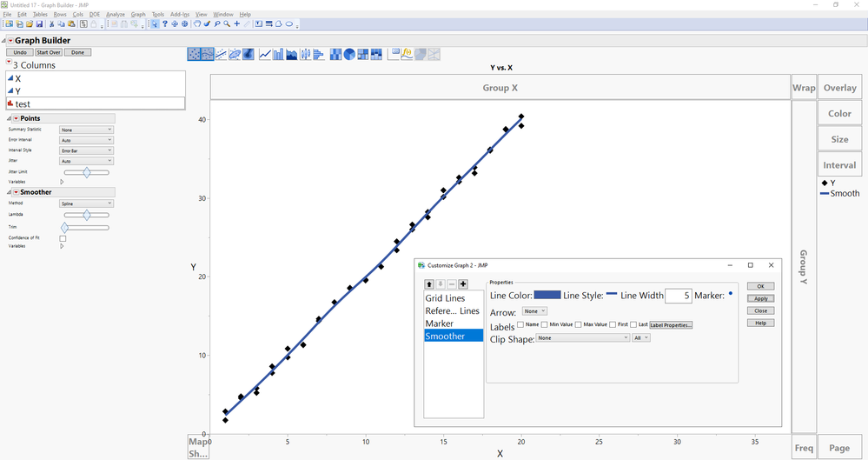Check the First label checkbox

pos(613,324)
